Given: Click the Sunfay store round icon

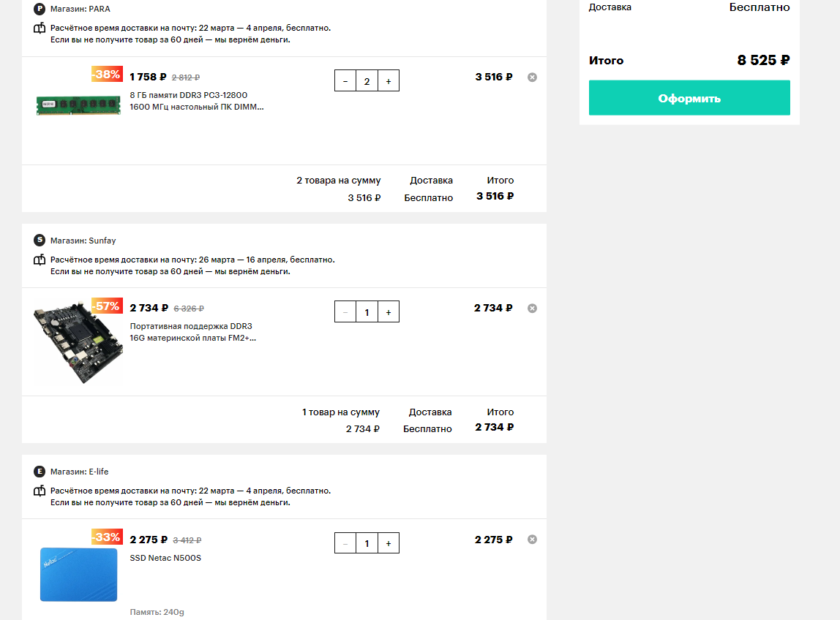Looking at the screenshot, I should [x=39, y=241].
